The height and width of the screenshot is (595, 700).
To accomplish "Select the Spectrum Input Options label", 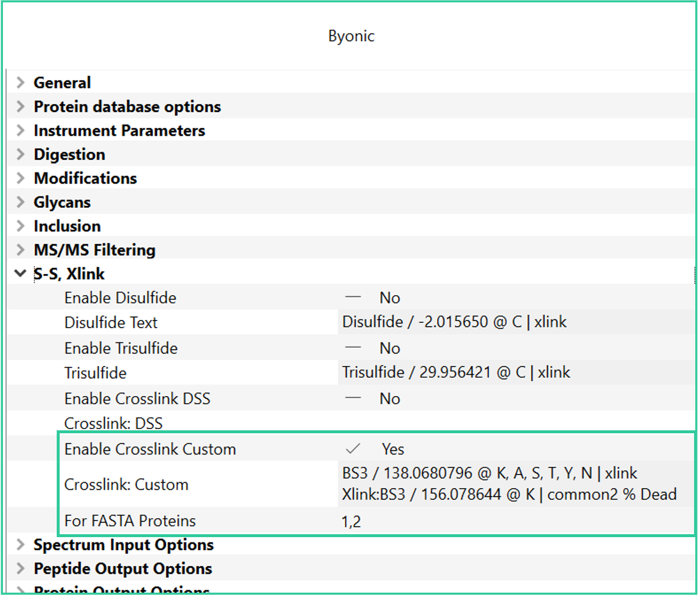I will pos(123,545).
